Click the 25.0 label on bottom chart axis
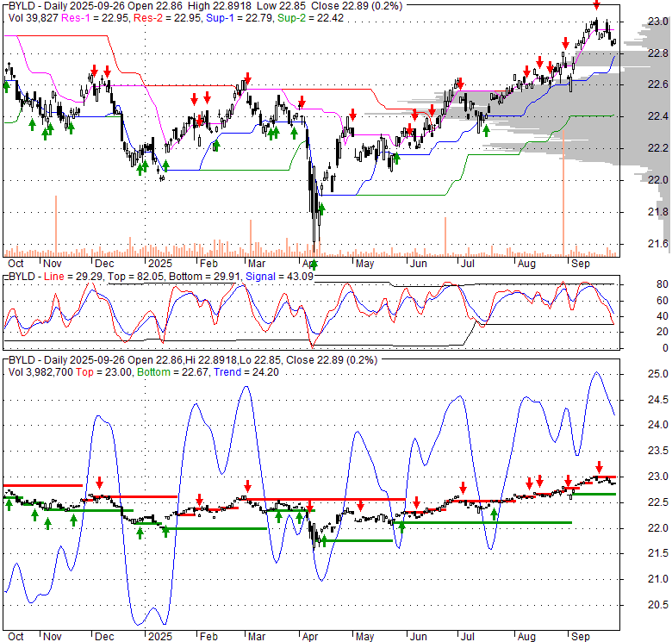672x642 pixels. click(x=657, y=374)
